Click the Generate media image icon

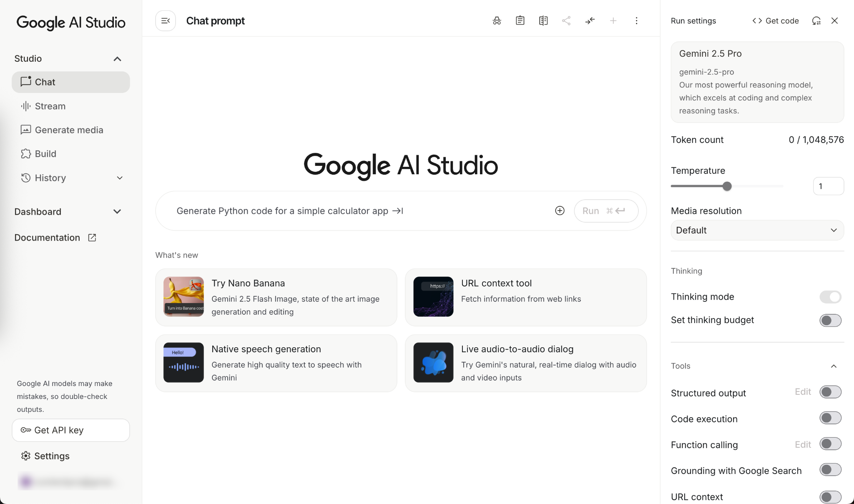pos(26,130)
